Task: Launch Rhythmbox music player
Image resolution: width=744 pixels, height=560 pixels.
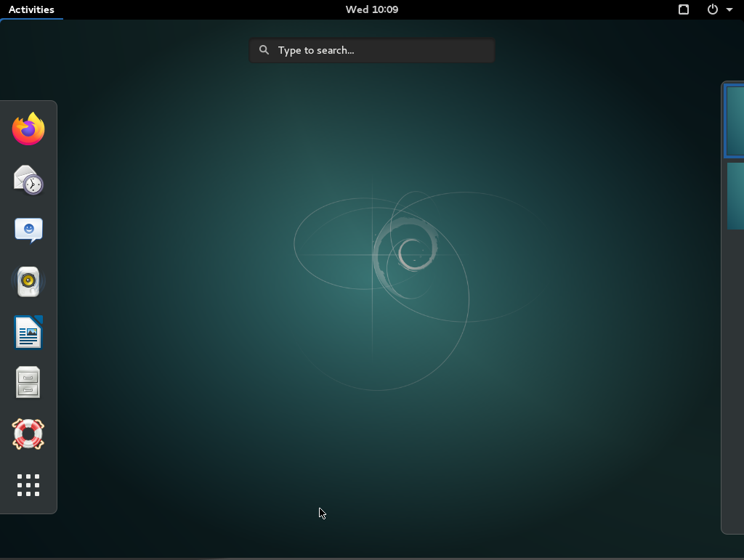Action: pos(28,282)
